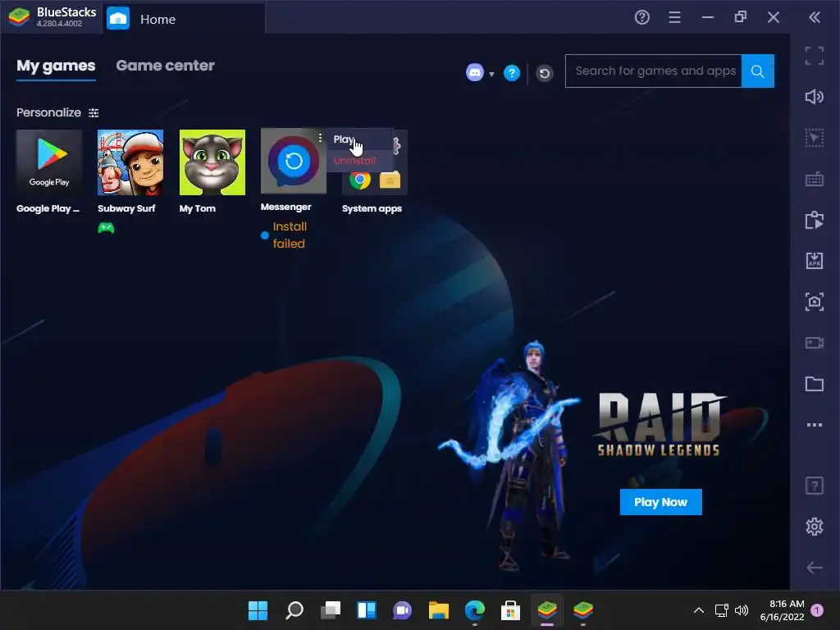Click the Messenger app tile

(x=293, y=161)
